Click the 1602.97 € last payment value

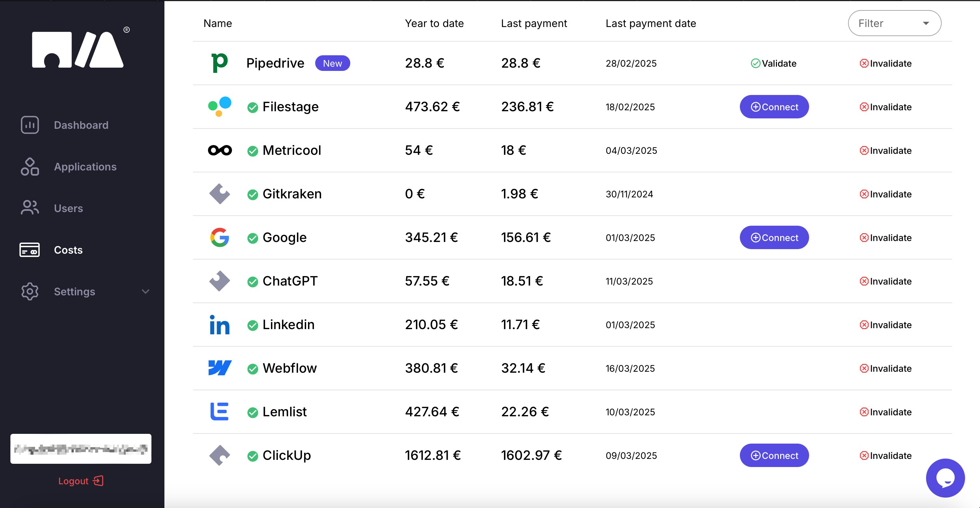pyautogui.click(x=531, y=455)
